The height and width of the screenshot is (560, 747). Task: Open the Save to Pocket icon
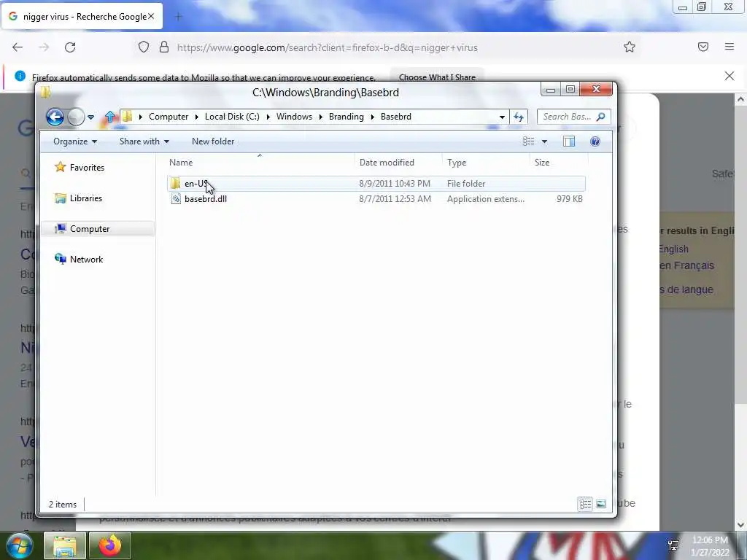[x=703, y=47]
